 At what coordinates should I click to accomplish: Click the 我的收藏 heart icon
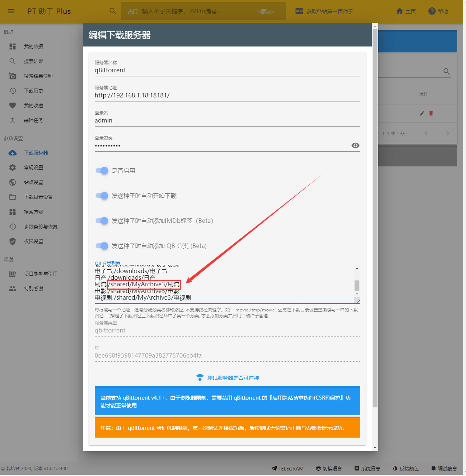pyautogui.click(x=13, y=106)
